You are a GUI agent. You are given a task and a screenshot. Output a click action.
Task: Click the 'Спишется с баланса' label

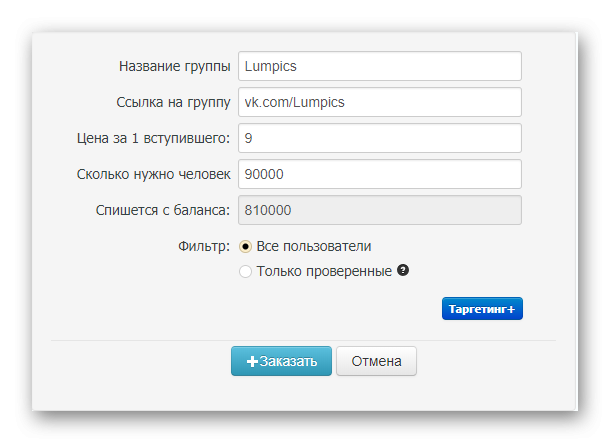162,210
